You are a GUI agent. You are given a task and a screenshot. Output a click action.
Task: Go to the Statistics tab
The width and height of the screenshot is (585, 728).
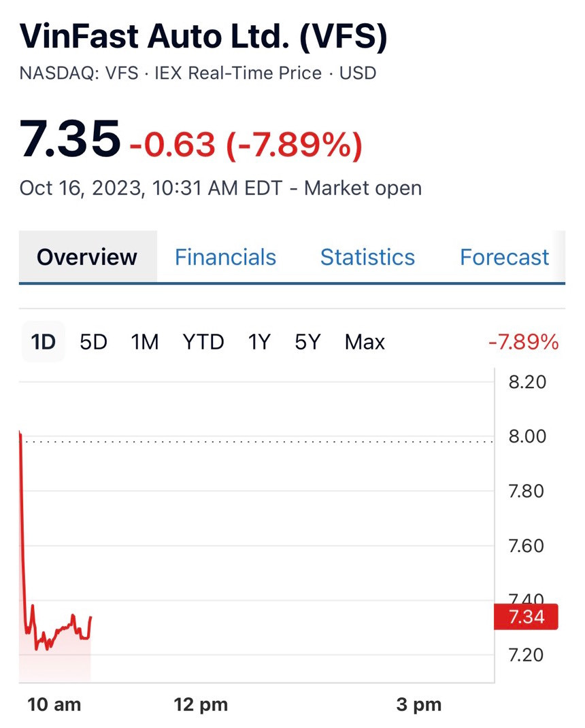(367, 258)
